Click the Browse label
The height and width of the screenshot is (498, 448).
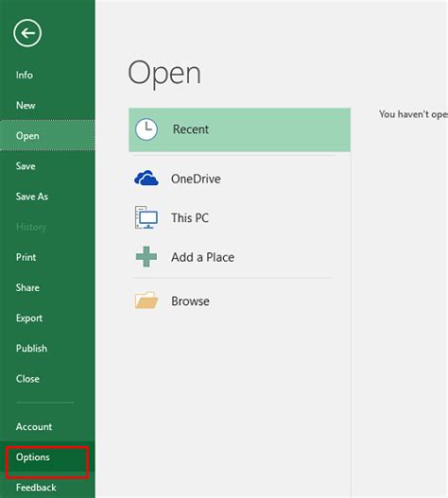[x=190, y=301]
